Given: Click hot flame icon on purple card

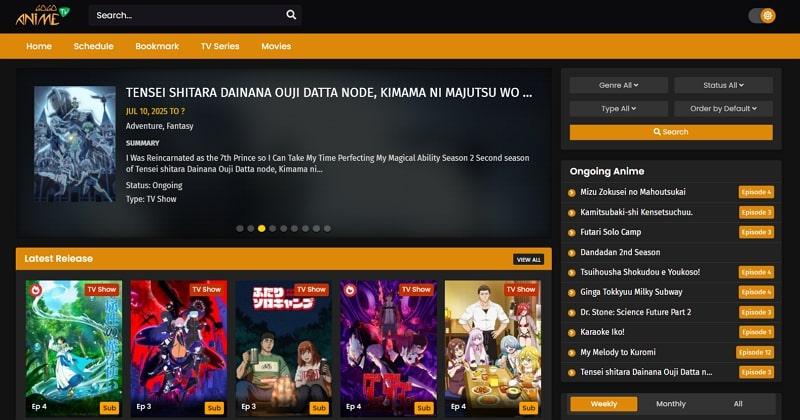Looking at the screenshot, I should pyautogui.click(x=350, y=290).
